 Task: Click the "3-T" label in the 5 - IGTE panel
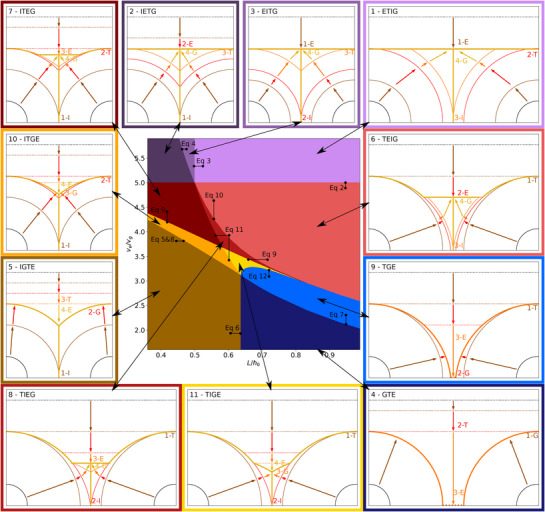[x=66, y=299]
